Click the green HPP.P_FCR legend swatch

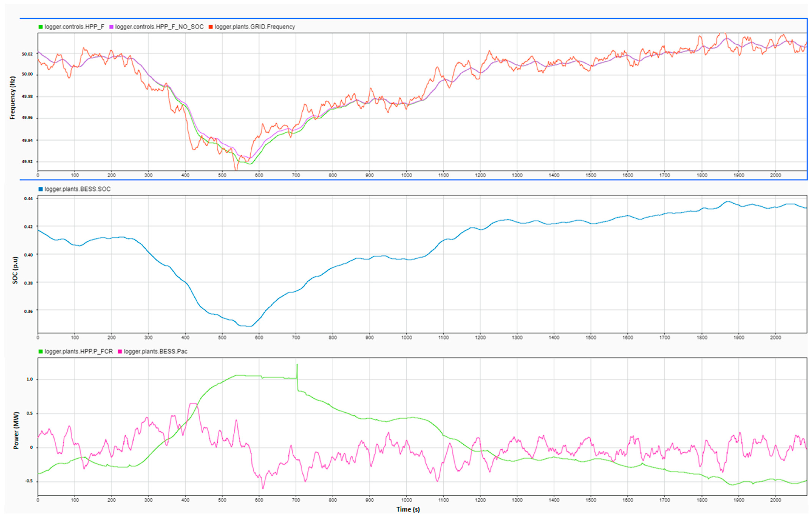point(40,351)
